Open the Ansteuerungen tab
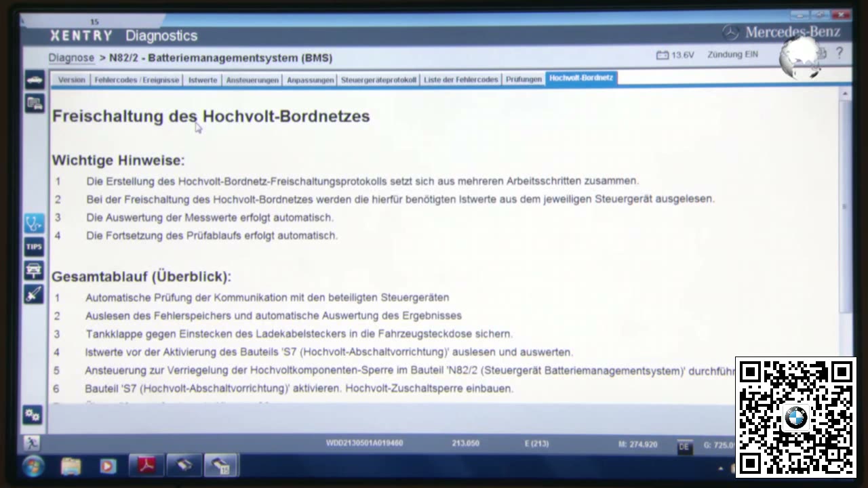The height and width of the screenshot is (488, 868). tap(252, 79)
